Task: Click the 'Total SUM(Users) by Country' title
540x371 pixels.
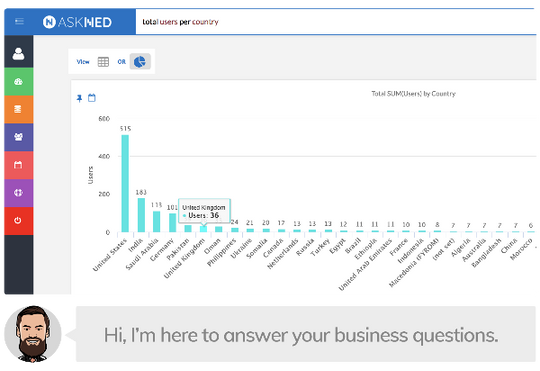Action: click(413, 94)
